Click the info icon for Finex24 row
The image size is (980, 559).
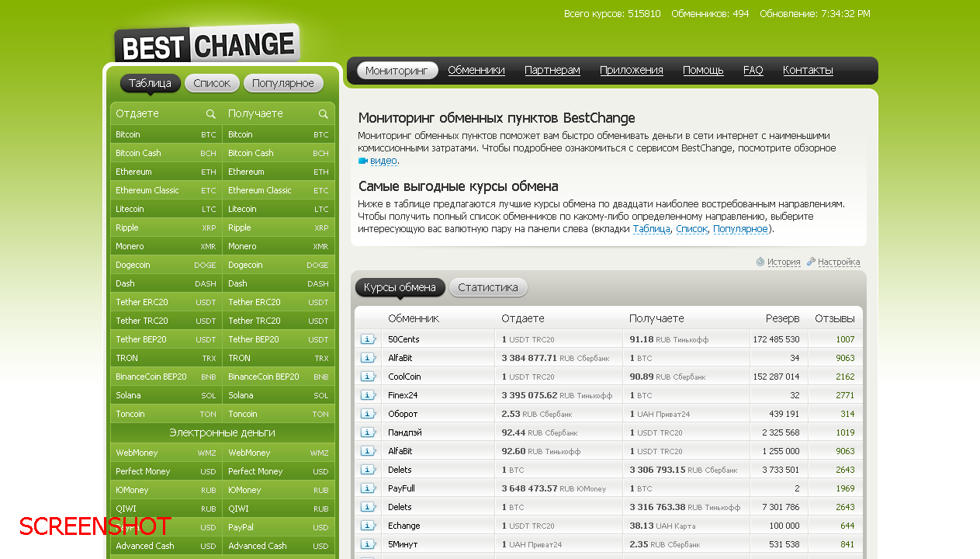click(x=369, y=395)
